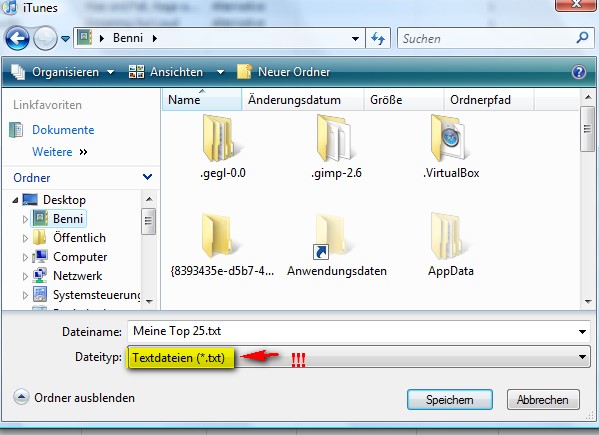Image resolution: width=599 pixels, height=435 pixels.
Task: Click the user folder icon in address bar
Action: point(84,38)
